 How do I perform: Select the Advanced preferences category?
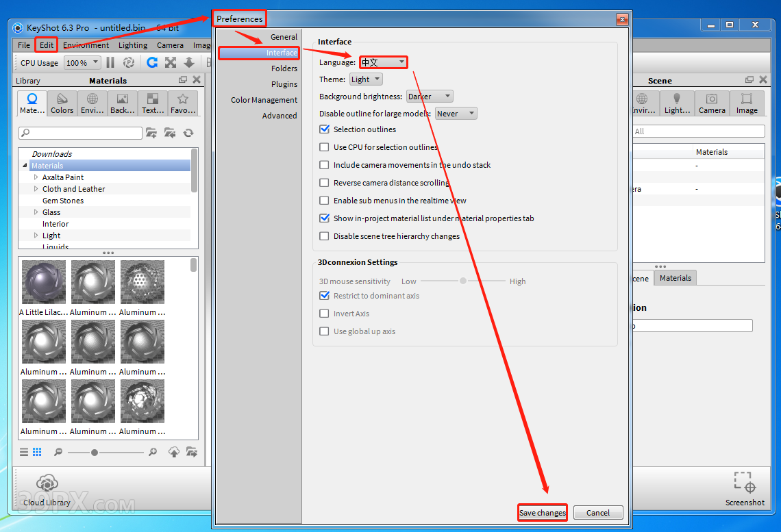[279, 116]
